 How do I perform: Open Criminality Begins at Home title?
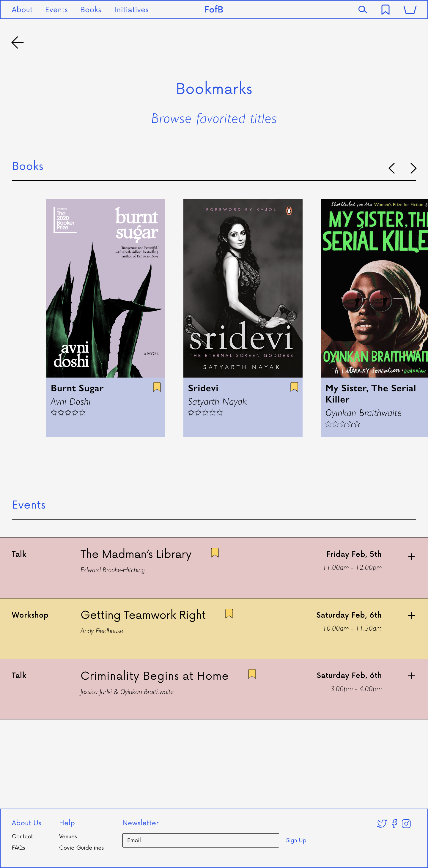click(155, 676)
